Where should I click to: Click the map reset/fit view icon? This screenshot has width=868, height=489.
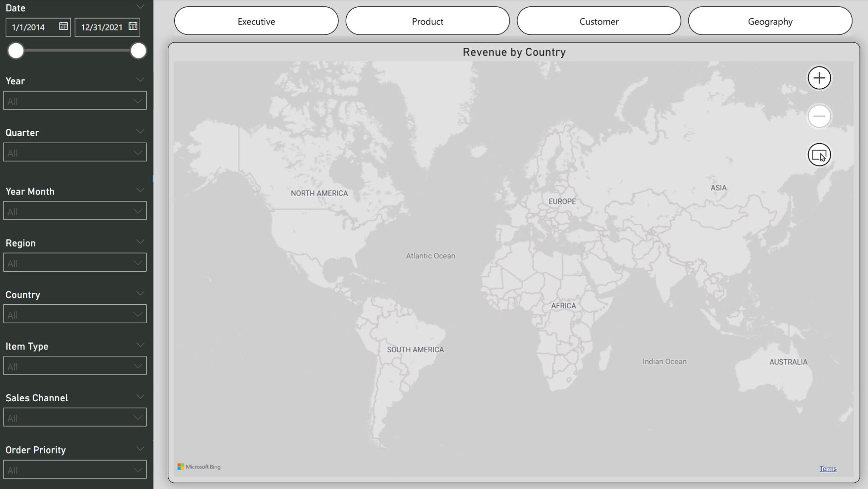click(820, 154)
